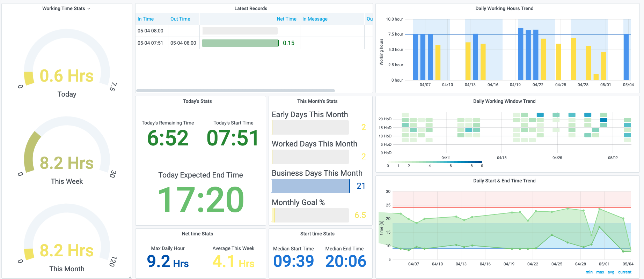Open the Daily Working Window Trend panel title
This screenshot has width=644, height=279.
click(x=504, y=101)
